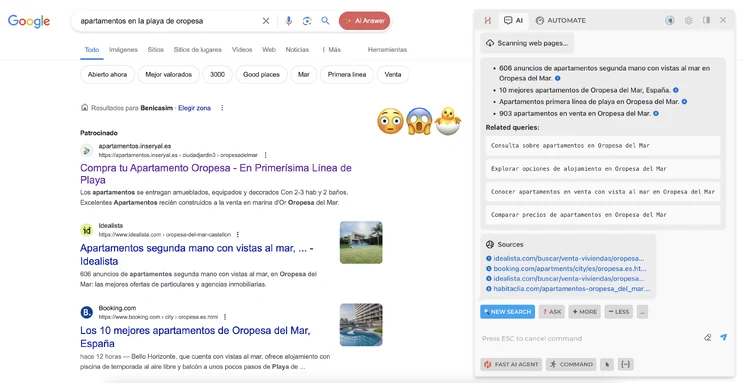The image size is (744, 383).
Task: Click the round avatar icon in the panel header
Action: (x=670, y=20)
